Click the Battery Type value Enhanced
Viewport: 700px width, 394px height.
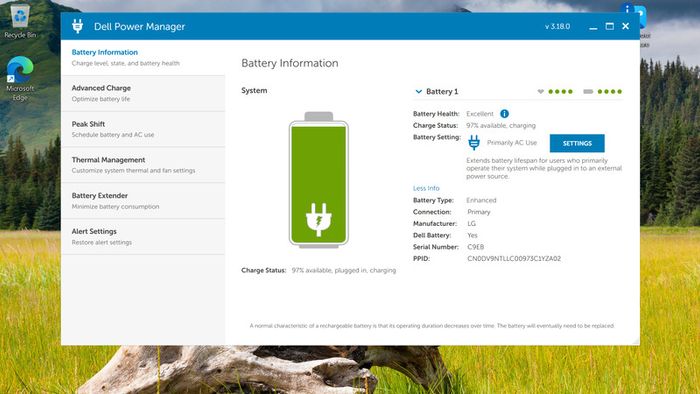click(481, 200)
